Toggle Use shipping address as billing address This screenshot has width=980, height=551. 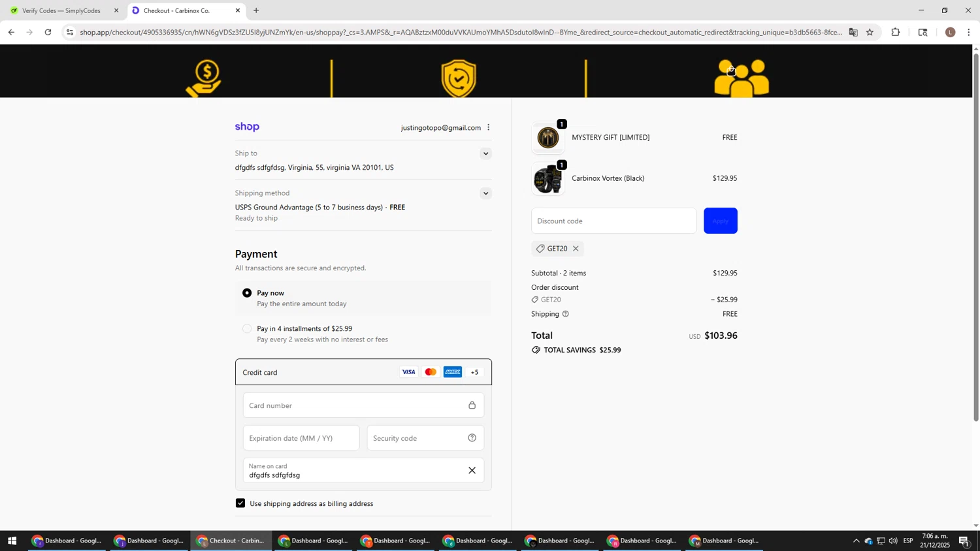click(240, 503)
